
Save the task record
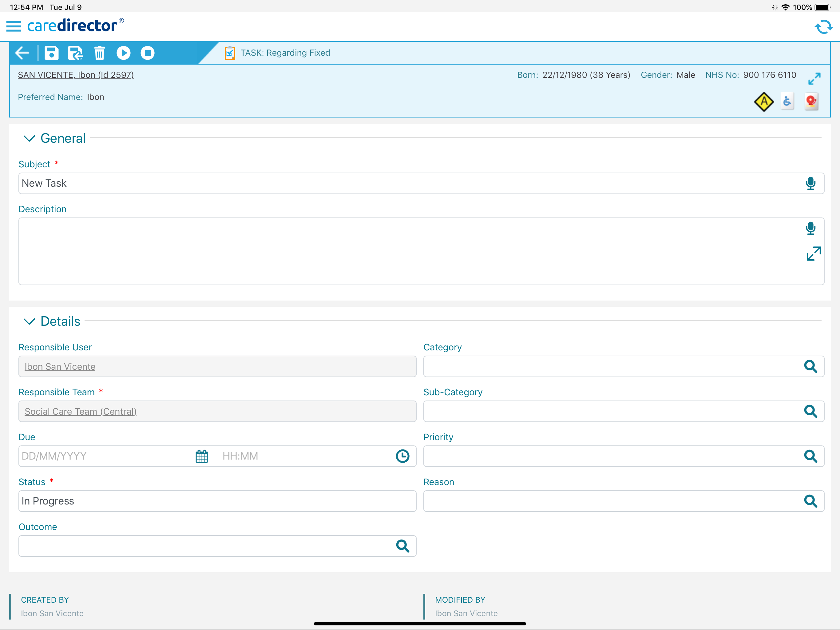(x=52, y=53)
